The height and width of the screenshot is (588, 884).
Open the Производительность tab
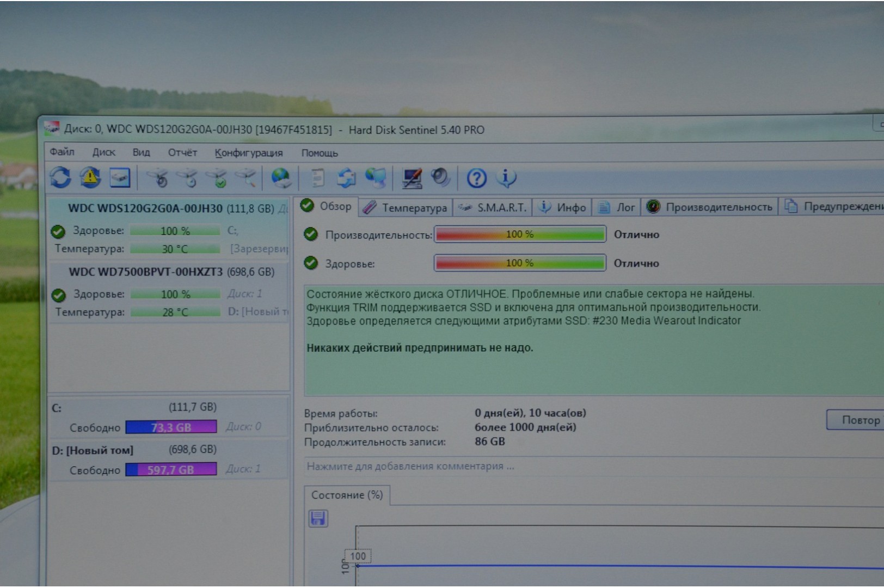710,207
